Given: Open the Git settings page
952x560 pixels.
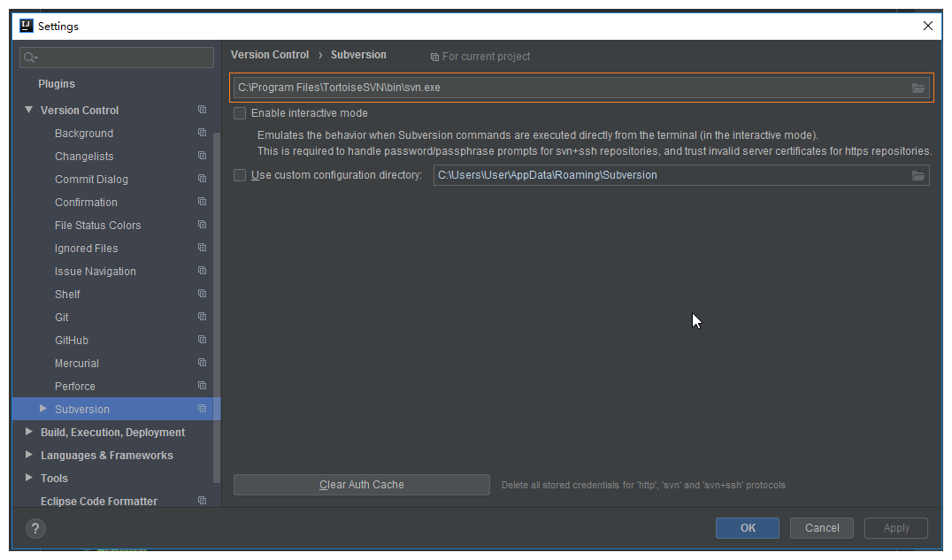Looking at the screenshot, I should pyautogui.click(x=61, y=318).
